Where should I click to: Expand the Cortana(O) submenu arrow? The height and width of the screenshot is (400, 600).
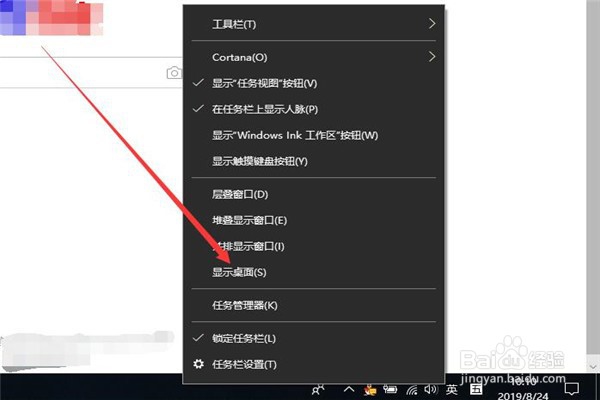pos(432,57)
